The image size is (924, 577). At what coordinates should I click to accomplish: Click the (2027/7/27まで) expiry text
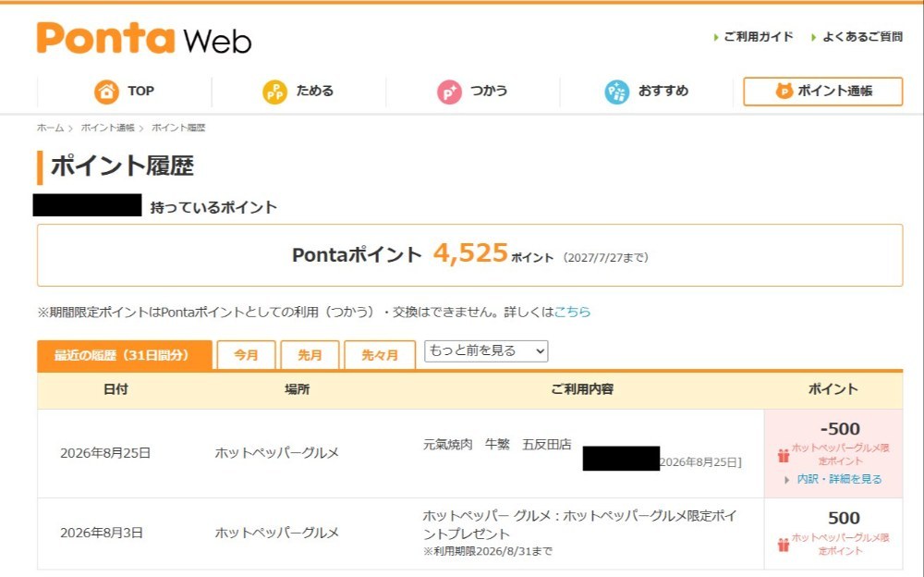[x=605, y=258]
